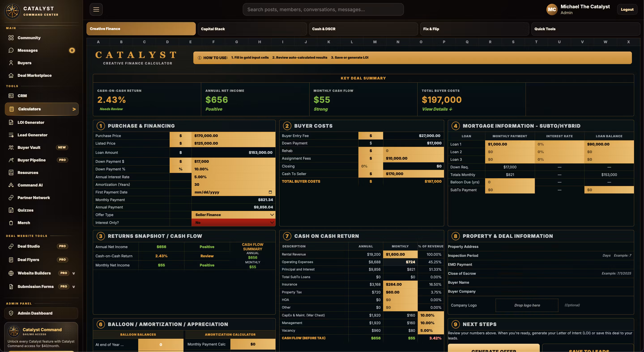The image size is (644, 352).
Task: Click the Resources book icon
Action: click(11, 173)
